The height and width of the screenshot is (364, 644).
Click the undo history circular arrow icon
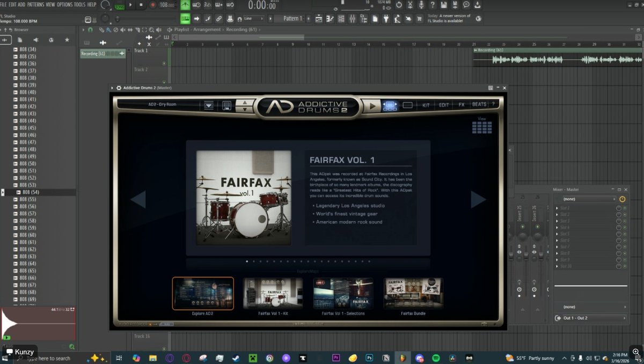pyautogui.click(x=399, y=5)
